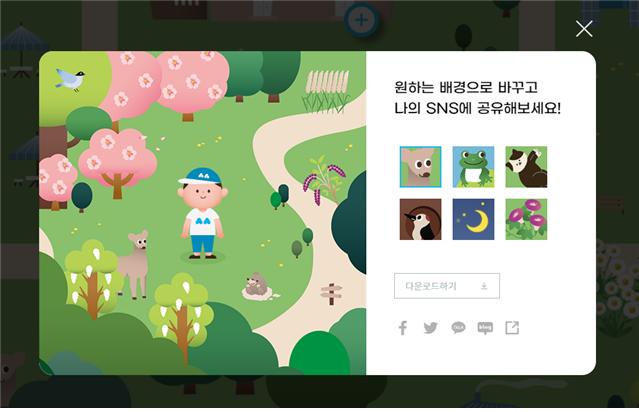The width and height of the screenshot is (639, 412).
Task: Open the external link share icon
Action: [x=512, y=328]
